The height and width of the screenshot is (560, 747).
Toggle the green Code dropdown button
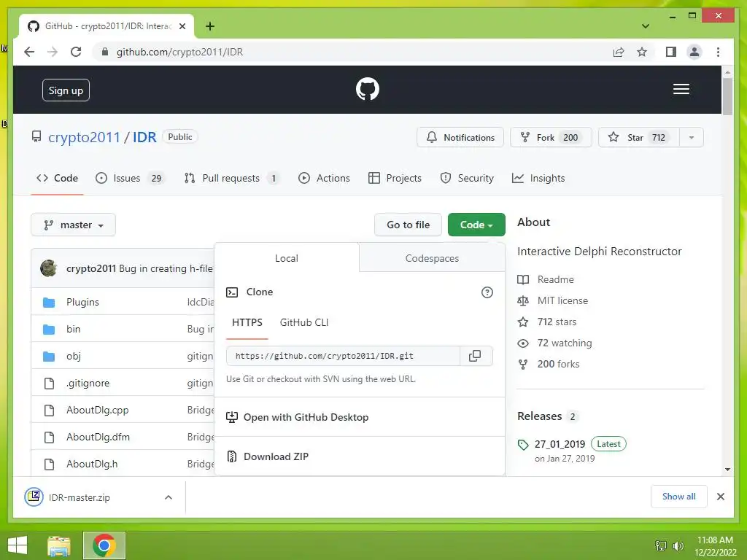[476, 225]
